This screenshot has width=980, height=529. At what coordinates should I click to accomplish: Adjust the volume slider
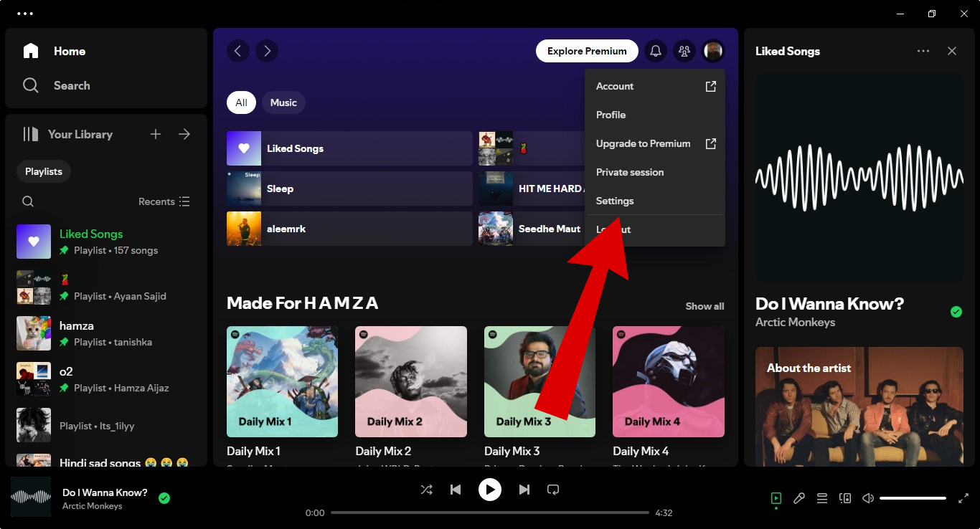click(x=913, y=498)
